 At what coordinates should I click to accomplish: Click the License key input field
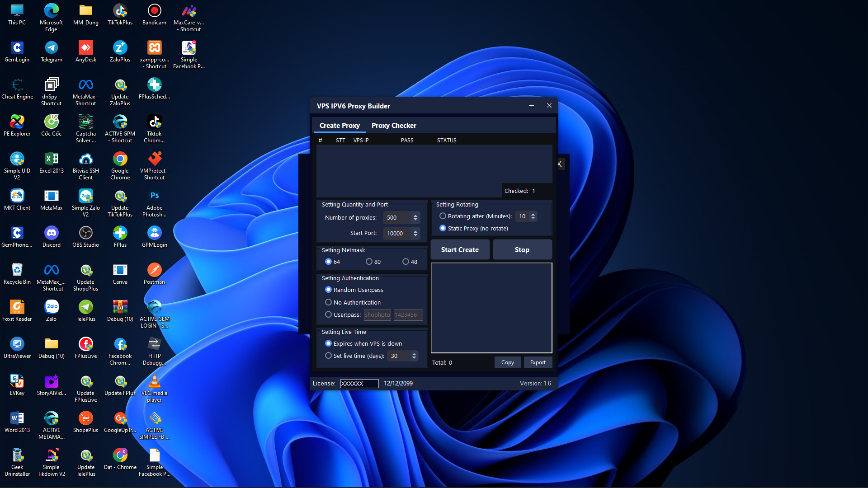click(359, 384)
